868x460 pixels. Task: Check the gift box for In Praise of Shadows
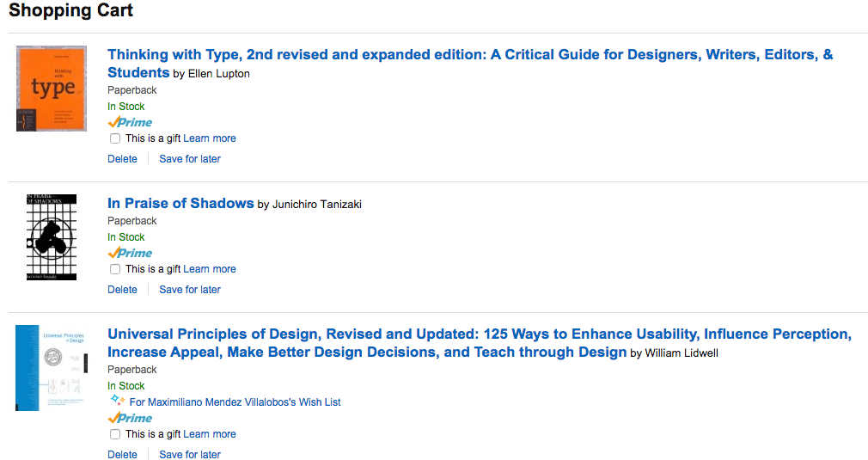pyautogui.click(x=115, y=269)
